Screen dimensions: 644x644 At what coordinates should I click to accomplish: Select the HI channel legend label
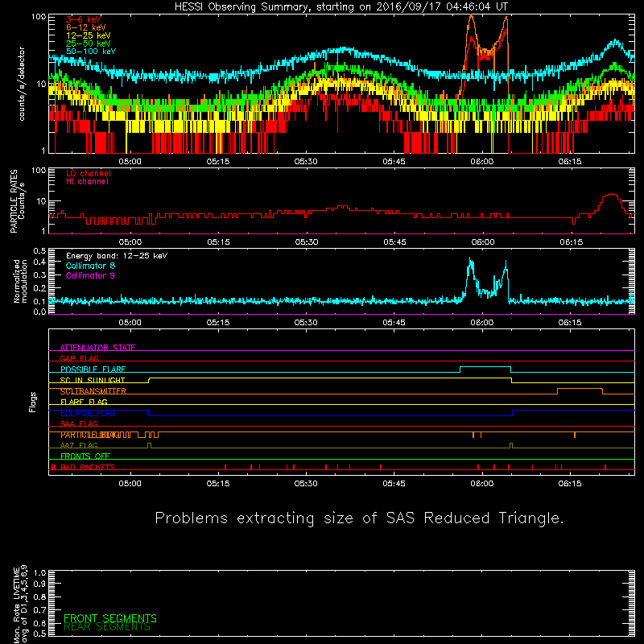(x=87, y=182)
